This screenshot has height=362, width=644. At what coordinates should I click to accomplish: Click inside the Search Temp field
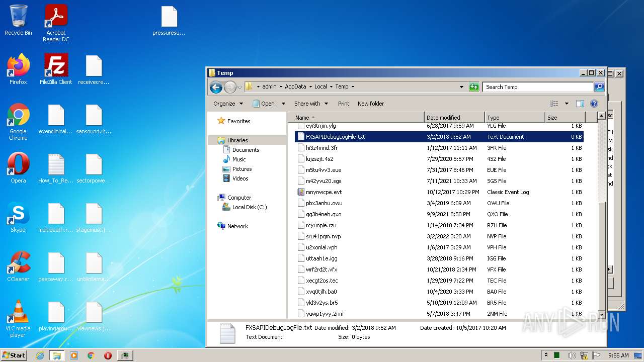click(537, 87)
